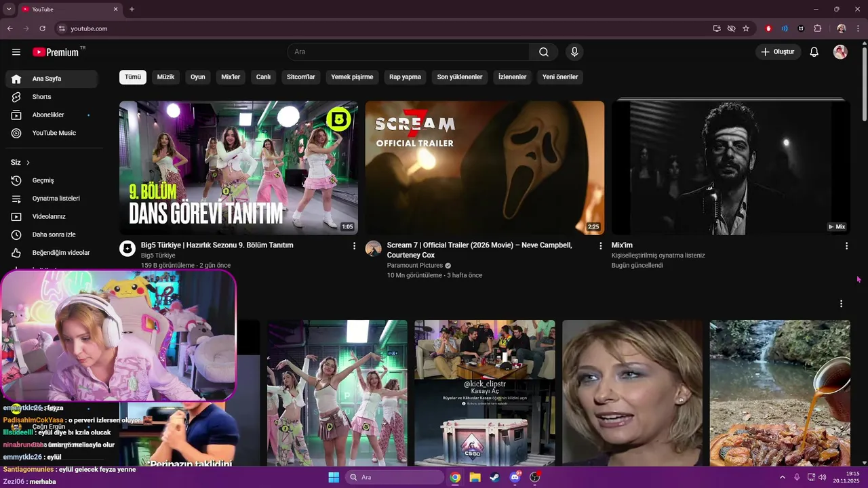Select the Yeni öneriler filter chip
The width and height of the screenshot is (868, 488).
(560, 77)
